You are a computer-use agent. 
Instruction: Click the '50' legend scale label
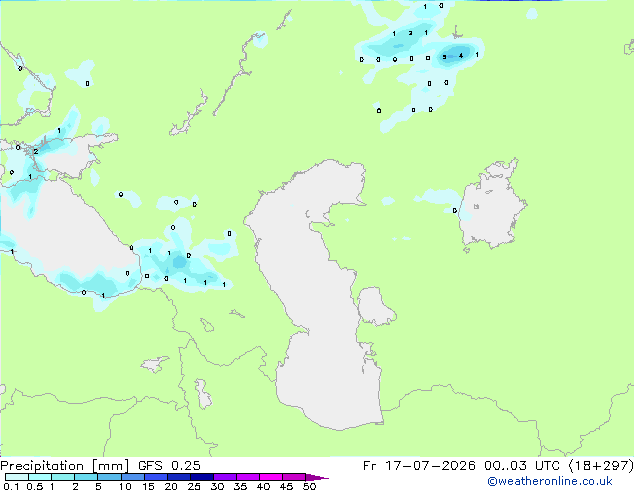pos(309,486)
